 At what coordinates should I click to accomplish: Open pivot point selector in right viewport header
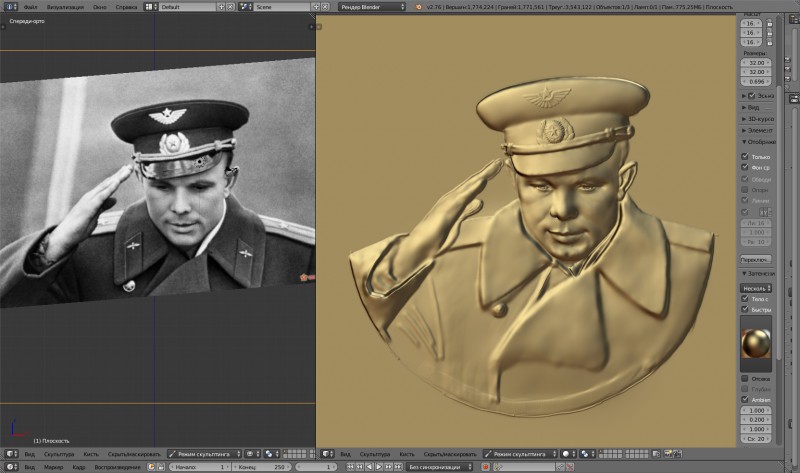tap(587, 454)
